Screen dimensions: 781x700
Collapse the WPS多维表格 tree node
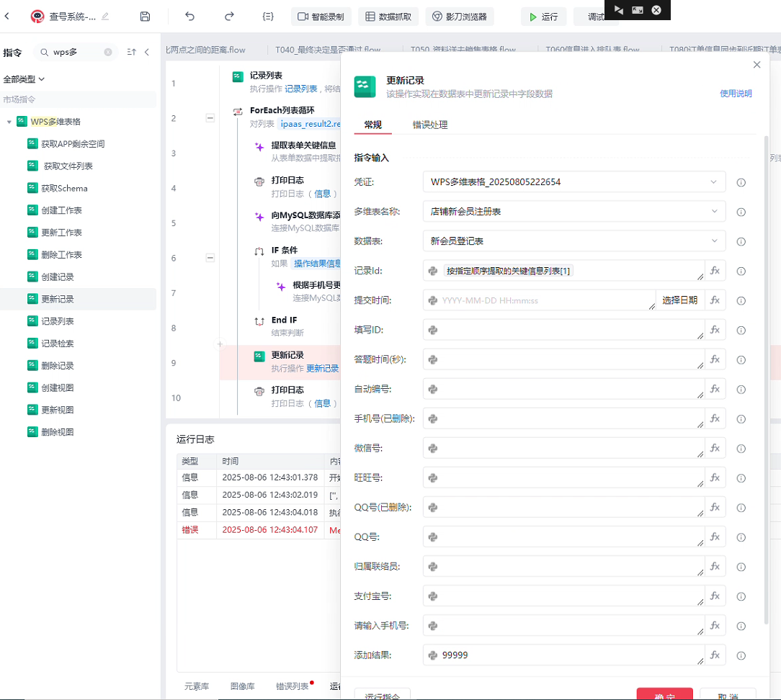[9, 122]
